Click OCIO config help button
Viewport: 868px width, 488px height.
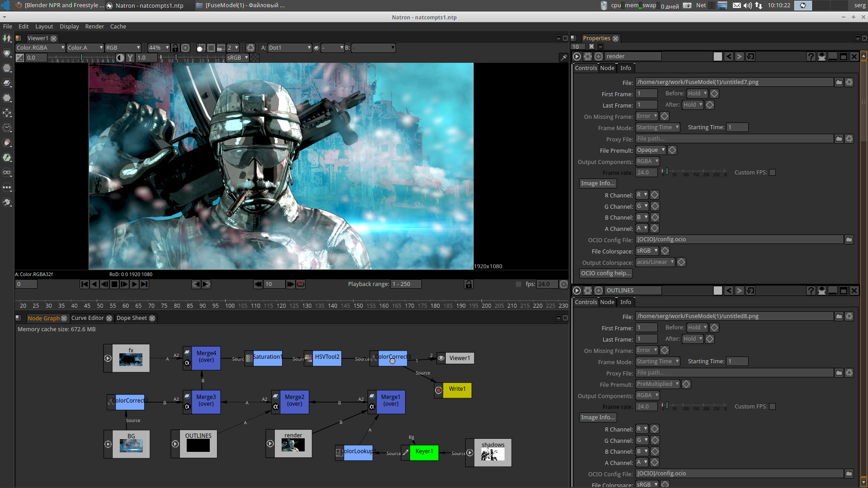tap(605, 273)
